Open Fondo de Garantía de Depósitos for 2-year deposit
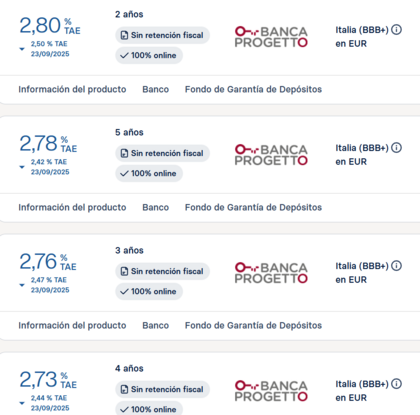 pos(253,89)
